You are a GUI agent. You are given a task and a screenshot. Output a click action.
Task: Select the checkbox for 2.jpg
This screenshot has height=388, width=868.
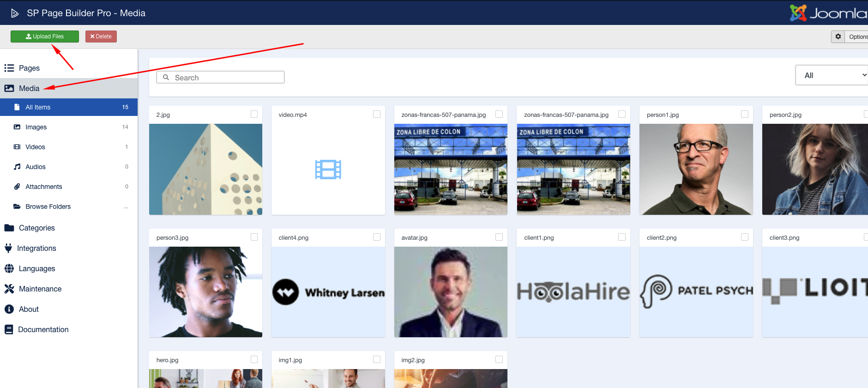(x=254, y=114)
